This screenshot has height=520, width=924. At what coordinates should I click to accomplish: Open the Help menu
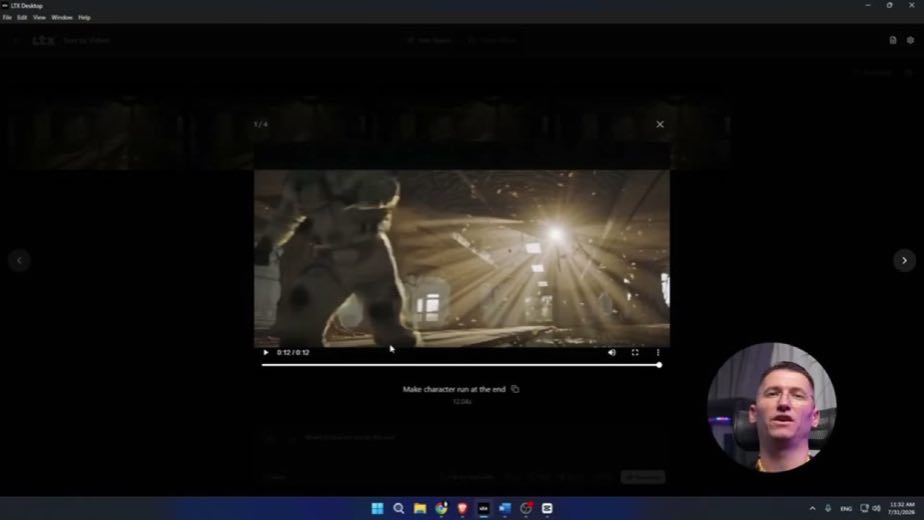tap(84, 18)
